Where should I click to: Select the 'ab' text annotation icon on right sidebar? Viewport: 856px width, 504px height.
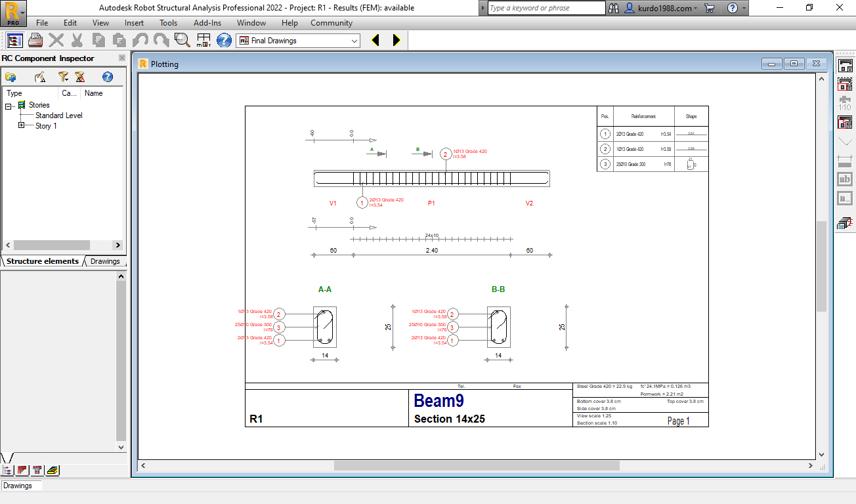pyautogui.click(x=845, y=178)
